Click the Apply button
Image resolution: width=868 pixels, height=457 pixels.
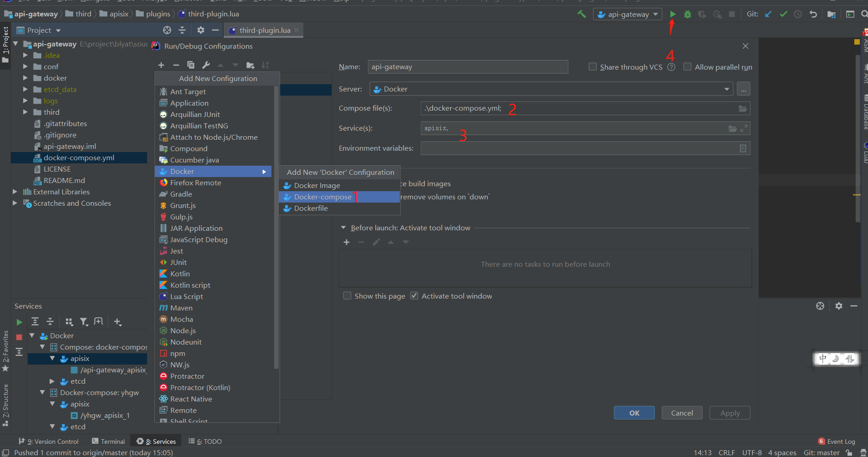tap(730, 413)
